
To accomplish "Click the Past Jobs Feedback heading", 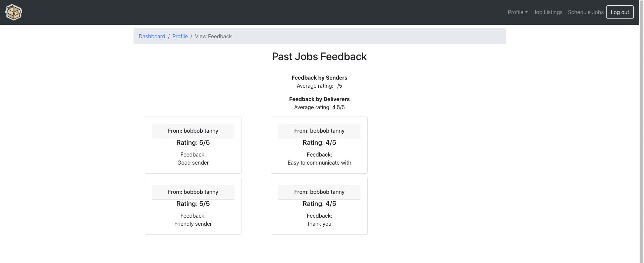I will tap(319, 56).
